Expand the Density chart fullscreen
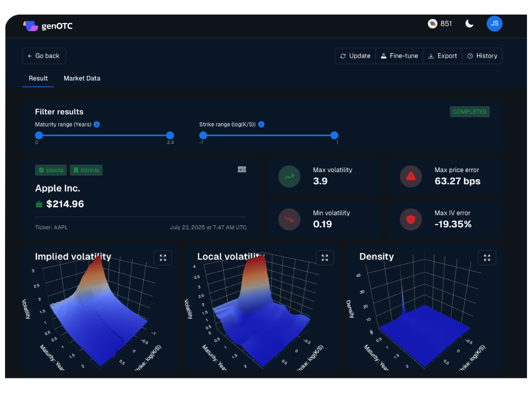The height and width of the screenshot is (406, 532). click(487, 258)
